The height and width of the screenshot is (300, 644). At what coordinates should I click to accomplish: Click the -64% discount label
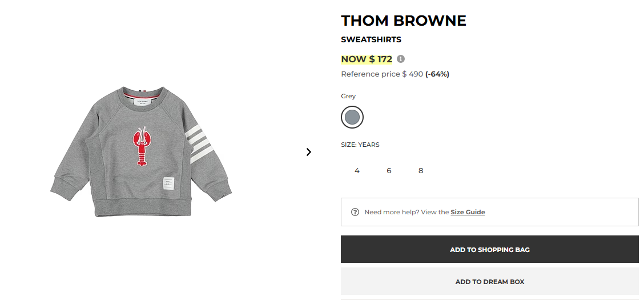(437, 74)
